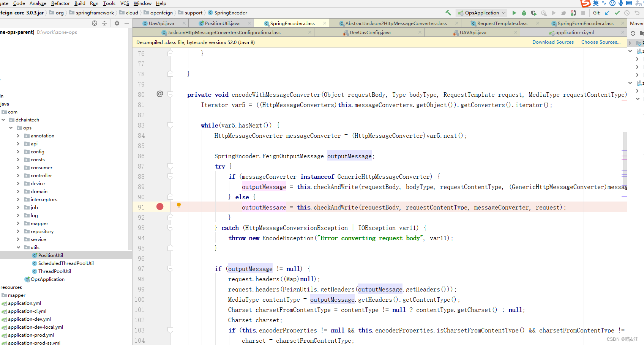Viewport: 644px width, 345px height.
Task: Open the Refactor menu
Action: click(60, 3)
